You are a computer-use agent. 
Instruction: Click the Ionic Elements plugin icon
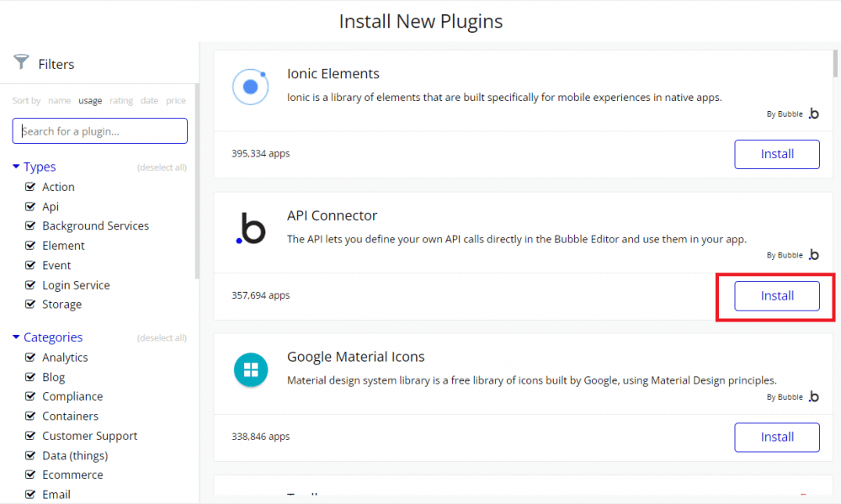pyautogui.click(x=250, y=86)
